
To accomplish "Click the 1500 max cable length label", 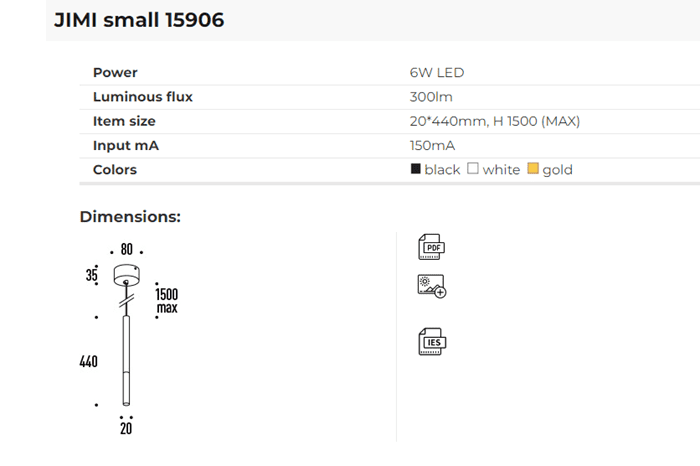I will (166, 300).
